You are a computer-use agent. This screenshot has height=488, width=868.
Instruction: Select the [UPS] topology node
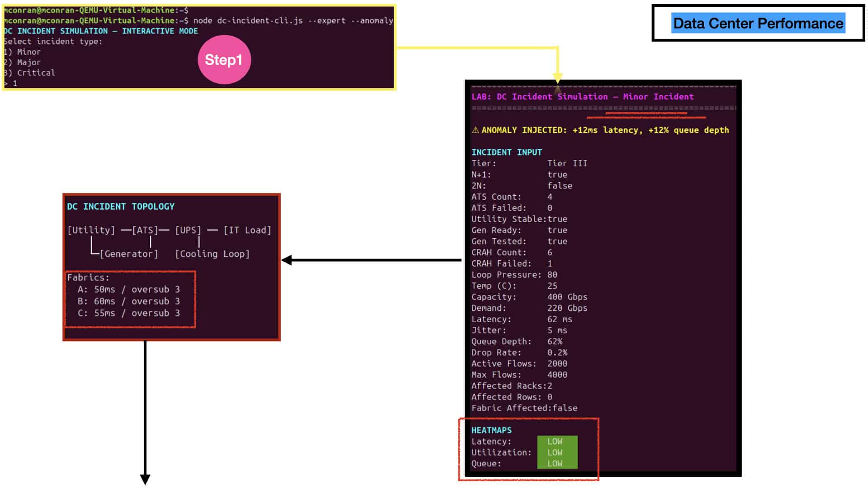click(188, 230)
